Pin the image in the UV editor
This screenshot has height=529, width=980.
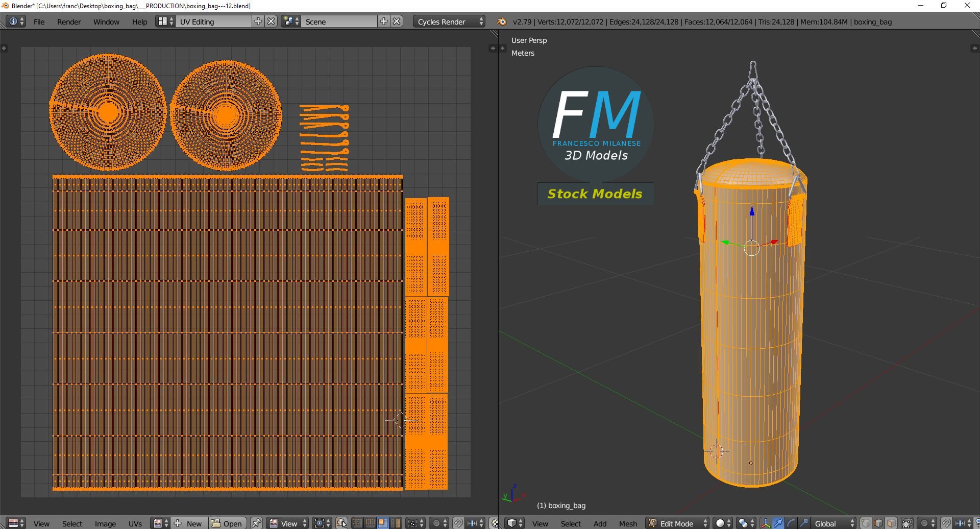pos(256,523)
